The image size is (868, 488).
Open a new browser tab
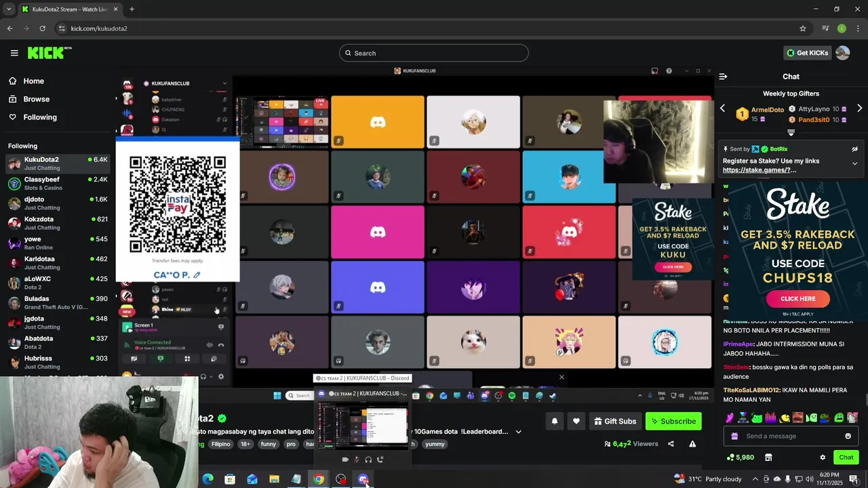coord(132,9)
